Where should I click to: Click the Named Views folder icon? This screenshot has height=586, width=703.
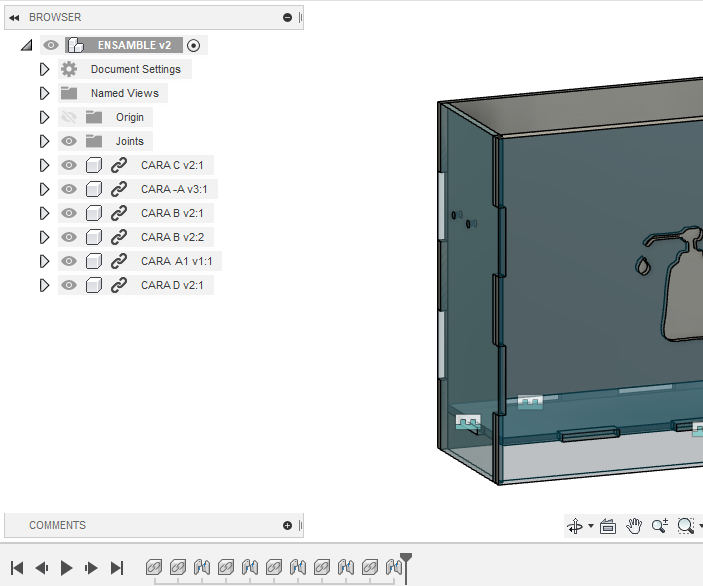coord(69,93)
